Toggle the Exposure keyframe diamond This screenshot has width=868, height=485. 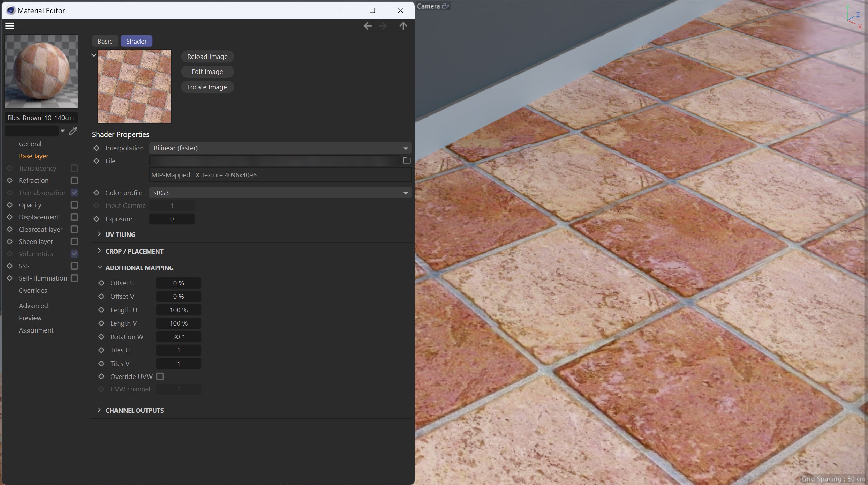97,219
